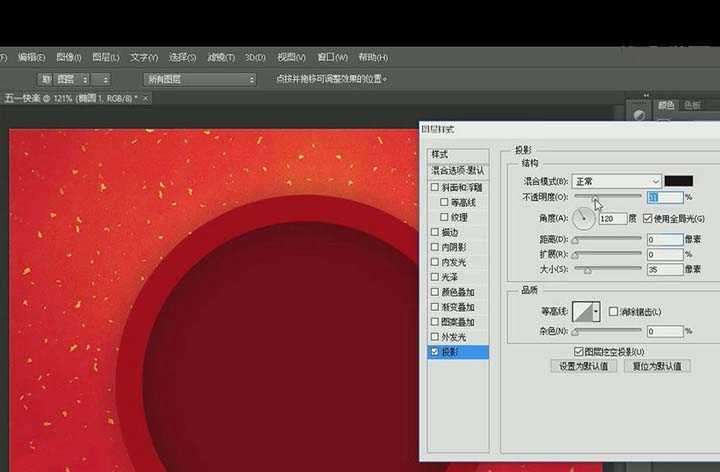Click the angle dial in 投影 settings
Screen dimensions: 720x472
[x=584, y=217]
